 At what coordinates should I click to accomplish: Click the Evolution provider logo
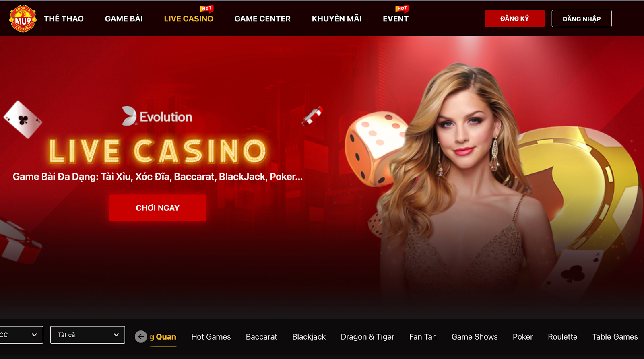pyautogui.click(x=157, y=116)
